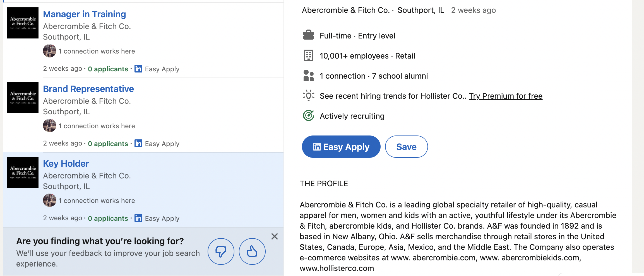The width and height of the screenshot is (644, 276).
Task: Click the Abercrombie logo beside Key Holder
Action: [x=23, y=172]
